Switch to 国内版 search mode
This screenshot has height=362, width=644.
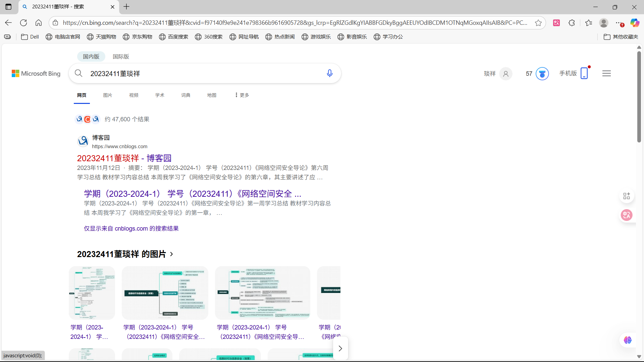91,56
